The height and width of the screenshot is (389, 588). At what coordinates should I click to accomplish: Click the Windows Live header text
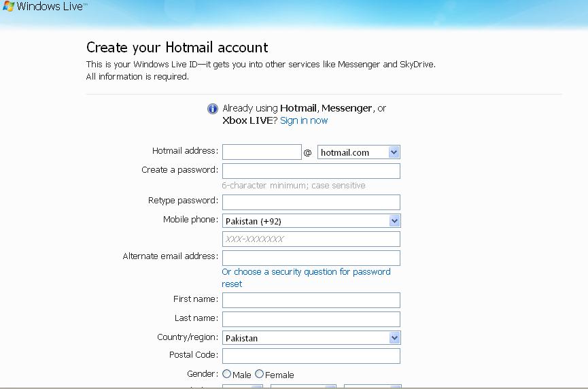tap(52, 6)
